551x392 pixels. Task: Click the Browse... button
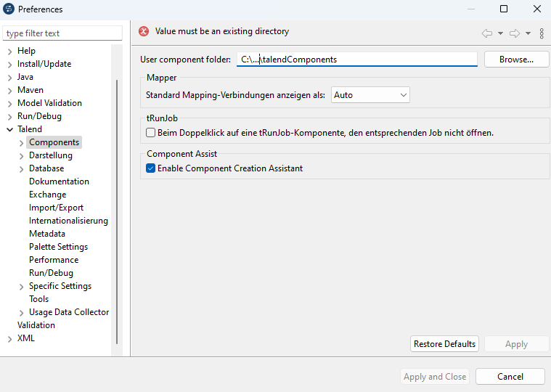516,60
